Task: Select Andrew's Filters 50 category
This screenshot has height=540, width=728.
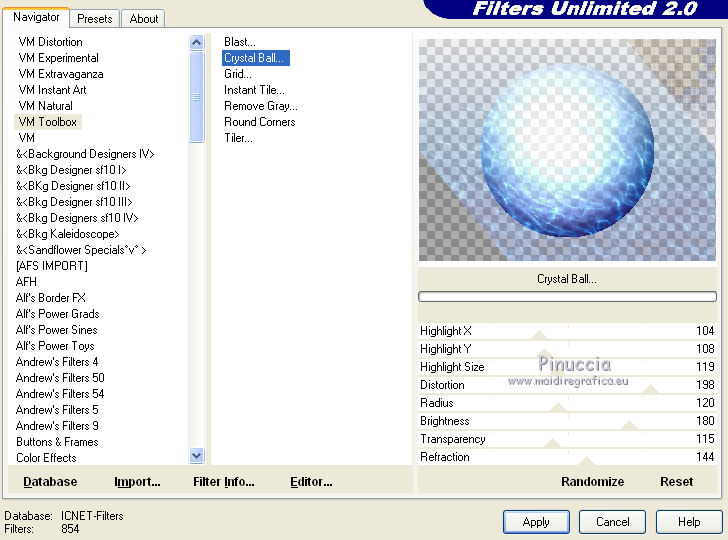Action: coord(60,378)
